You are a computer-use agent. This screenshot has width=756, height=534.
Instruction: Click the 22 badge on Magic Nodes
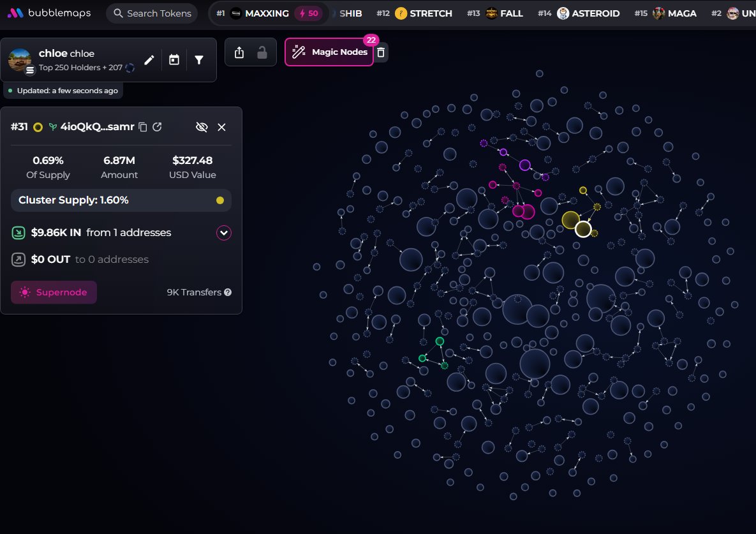pos(371,40)
